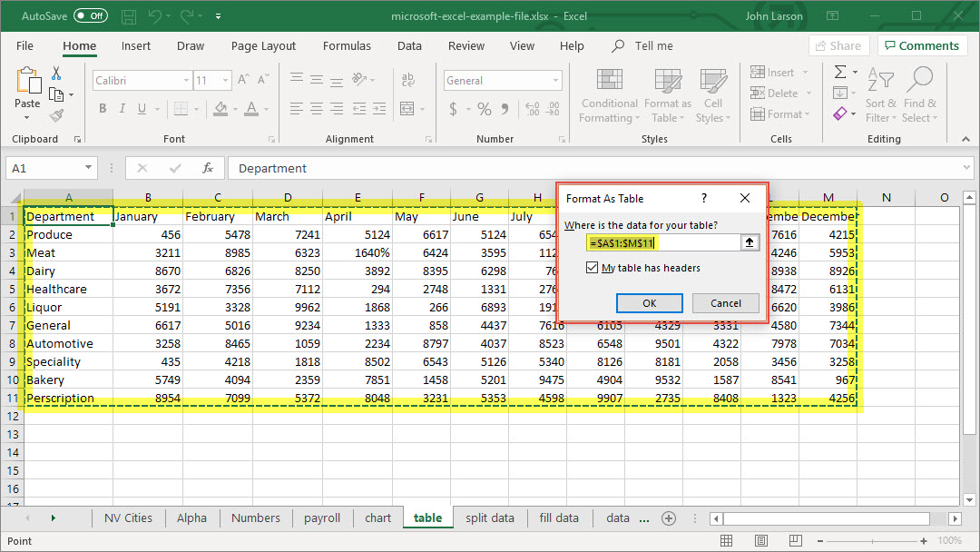The height and width of the screenshot is (552, 980).
Task: Click the Cut scissors icon
Action: (x=56, y=74)
